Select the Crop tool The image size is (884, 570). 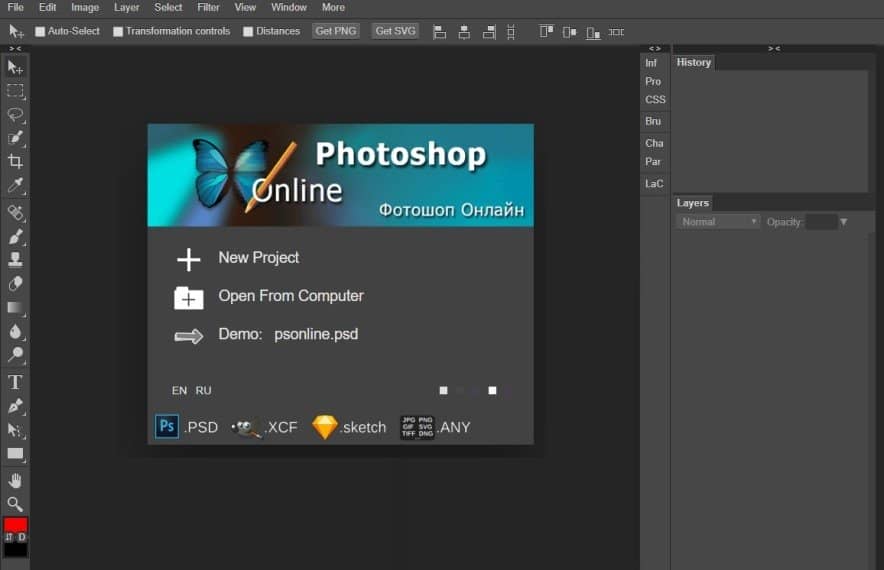(15, 162)
